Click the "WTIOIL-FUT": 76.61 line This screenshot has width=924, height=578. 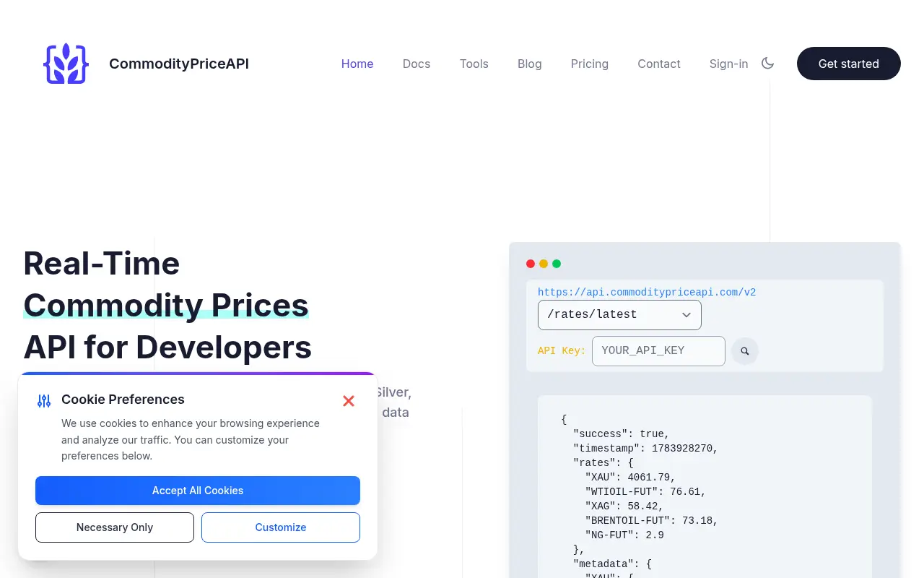click(x=645, y=492)
